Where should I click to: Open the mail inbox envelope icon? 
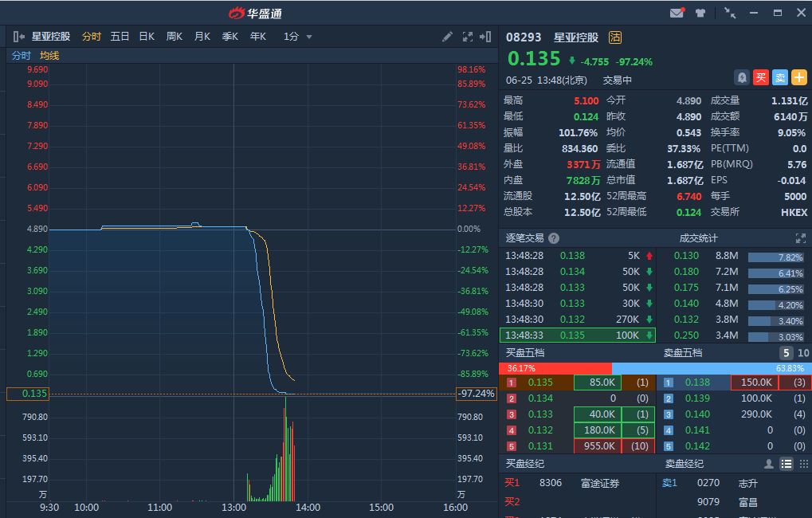pyautogui.click(x=677, y=13)
